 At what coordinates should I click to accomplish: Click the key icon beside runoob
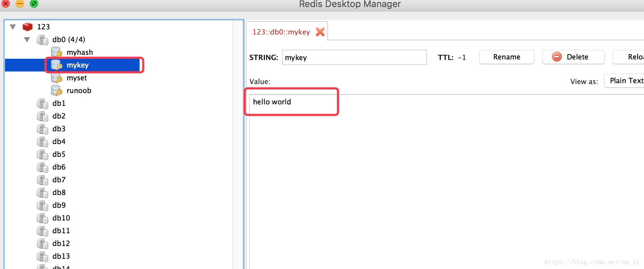pos(57,91)
